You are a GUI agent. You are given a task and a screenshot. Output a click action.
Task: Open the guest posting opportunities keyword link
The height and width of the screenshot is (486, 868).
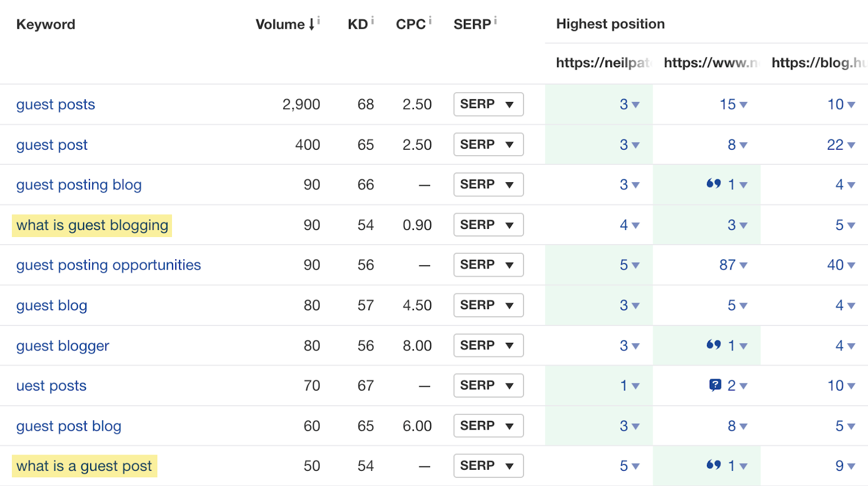point(108,265)
